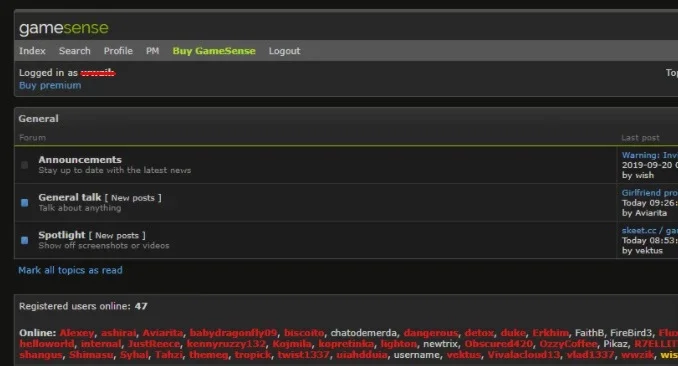Open the Index menu item
Image resolution: width=678 pixels, height=366 pixels.
click(x=32, y=51)
